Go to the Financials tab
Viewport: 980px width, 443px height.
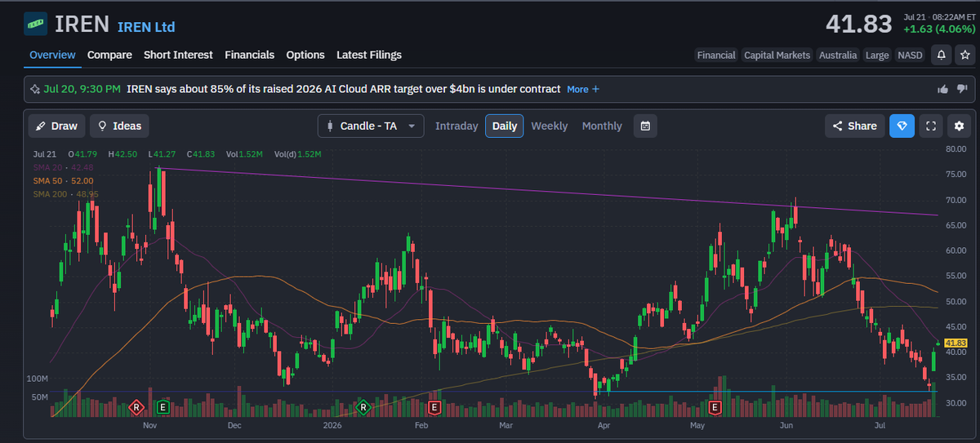pyautogui.click(x=249, y=55)
